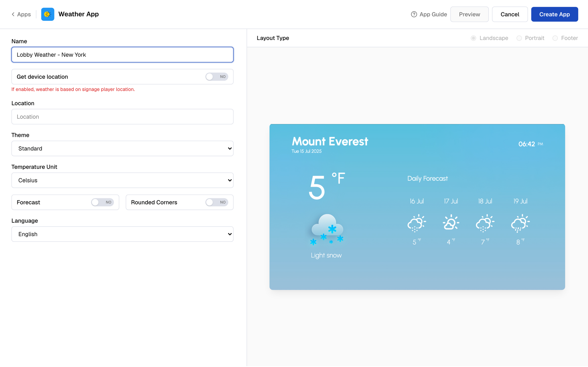Click the Daily Forecast heading in preview
The image size is (588, 367).
[x=427, y=179]
